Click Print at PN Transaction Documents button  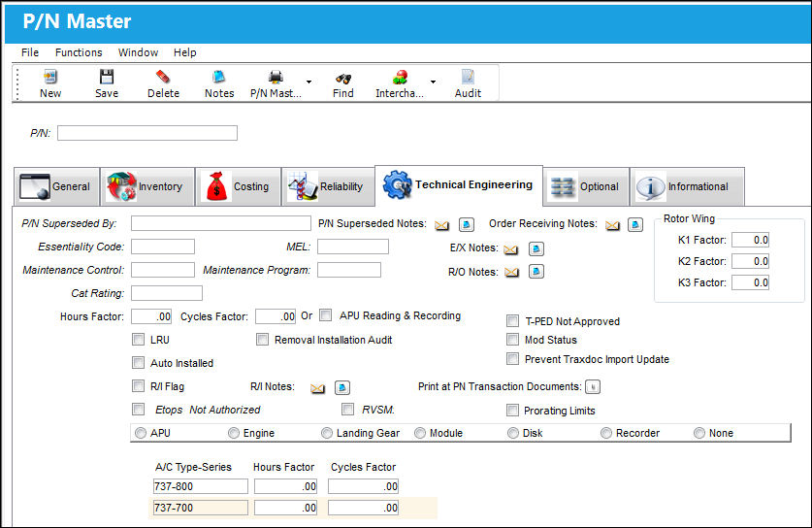593,387
